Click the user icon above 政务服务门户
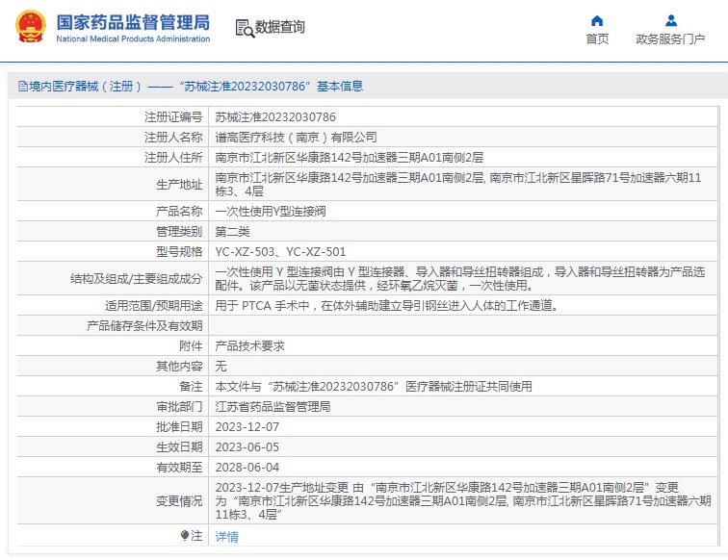 click(x=671, y=21)
